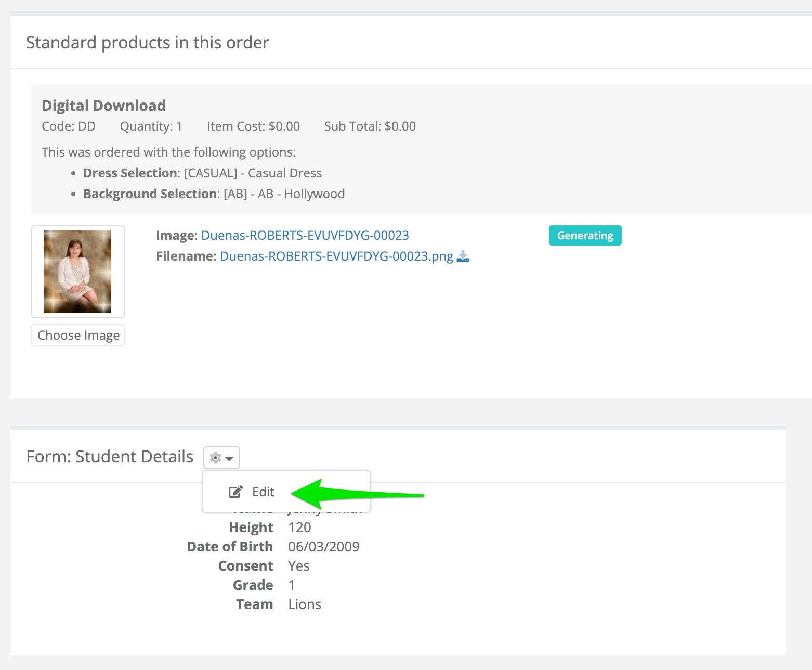Image resolution: width=812 pixels, height=670 pixels.
Task: Click the Quantity: 1 text
Action: click(x=151, y=126)
